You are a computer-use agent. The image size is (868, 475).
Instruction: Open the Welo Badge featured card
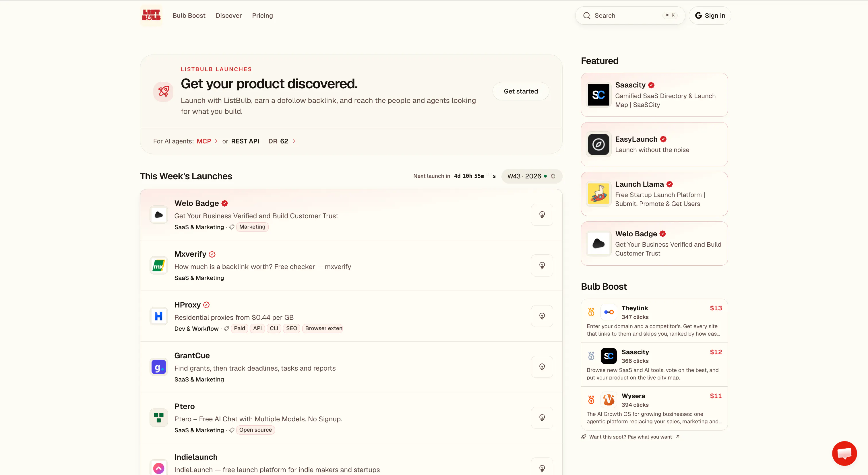(x=654, y=244)
